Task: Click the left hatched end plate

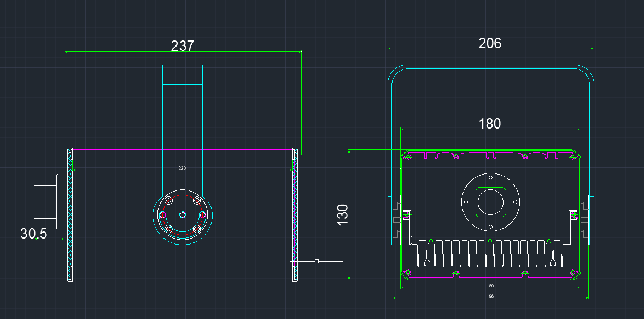Action: pos(70,214)
